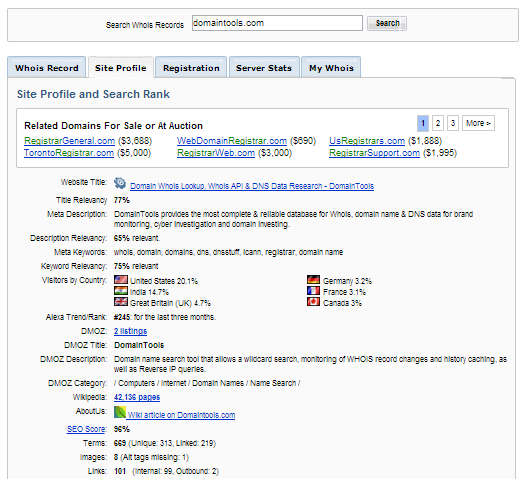Open the RegistrarWeb.com link
Image resolution: width=523 pixels, height=479 pixels.
216,153
